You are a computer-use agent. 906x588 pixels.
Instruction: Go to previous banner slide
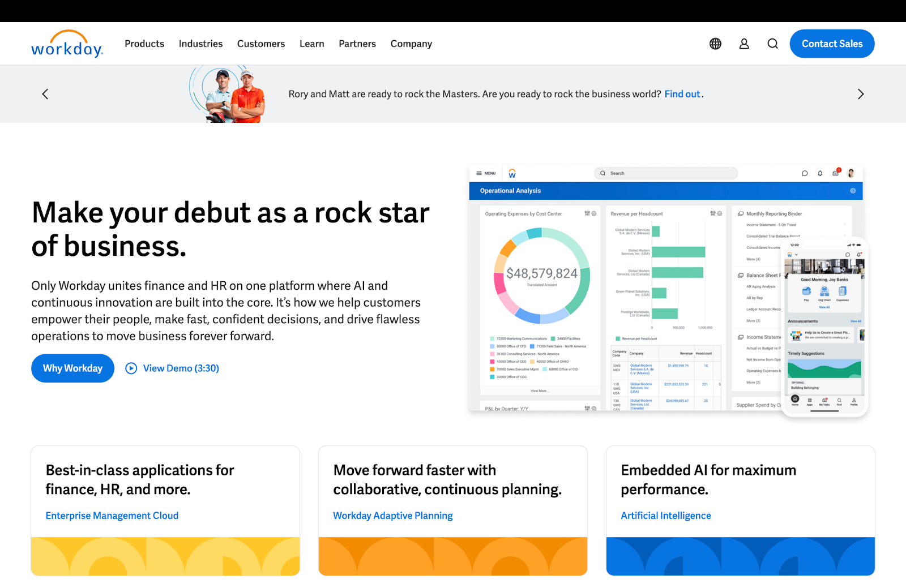45,94
